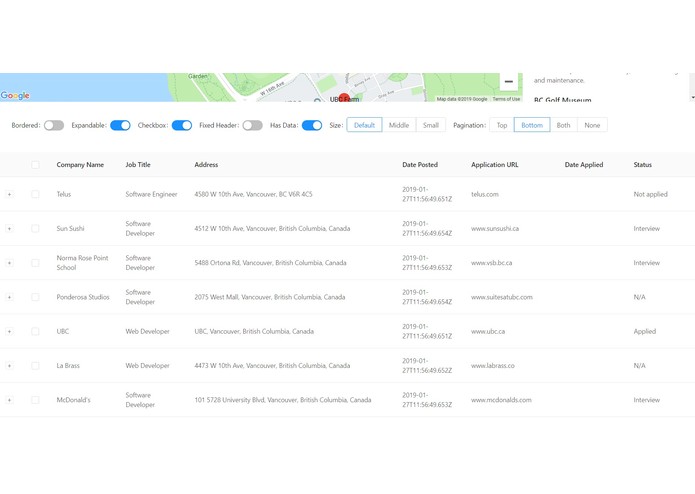The height and width of the screenshot is (494, 695).
Task: Set pagination to Bottom
Action: [x=532, y=125]
